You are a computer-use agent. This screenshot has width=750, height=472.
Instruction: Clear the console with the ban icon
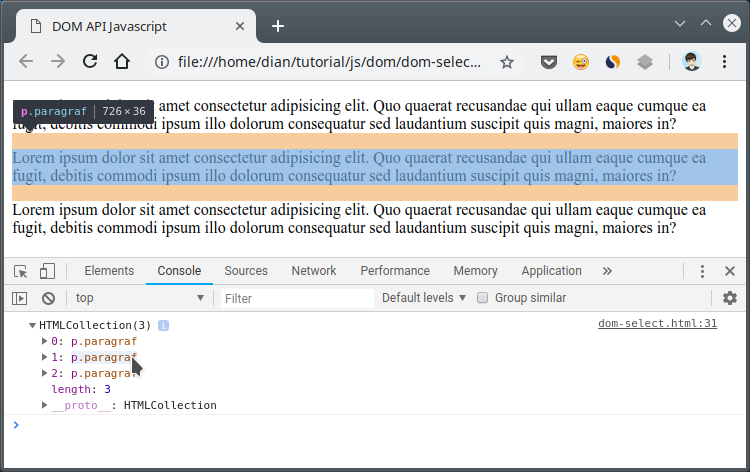coord(48,298)
